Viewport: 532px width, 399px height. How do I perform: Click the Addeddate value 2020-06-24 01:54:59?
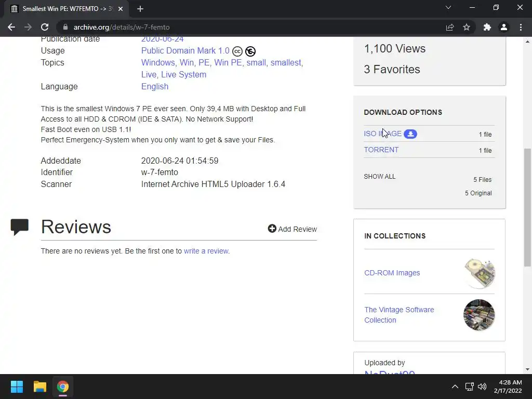(179, 161)
